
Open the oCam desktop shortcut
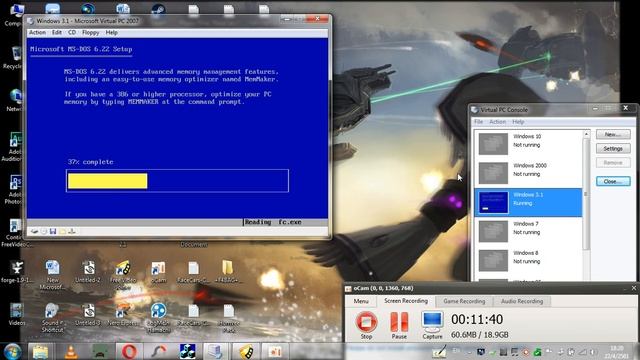point(158,272)
